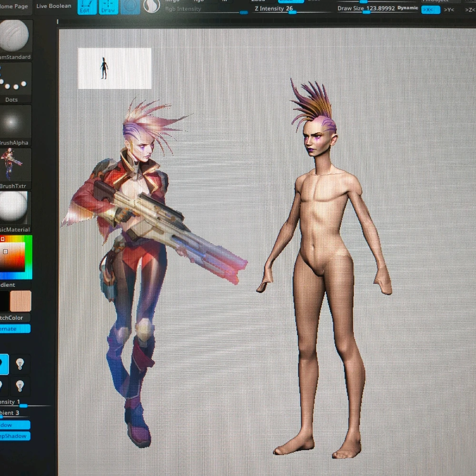This screenshot has width=476, height=476.
Task: Select the black secondary color swatch
Action: pyautogui.click(x=4, y=301)
